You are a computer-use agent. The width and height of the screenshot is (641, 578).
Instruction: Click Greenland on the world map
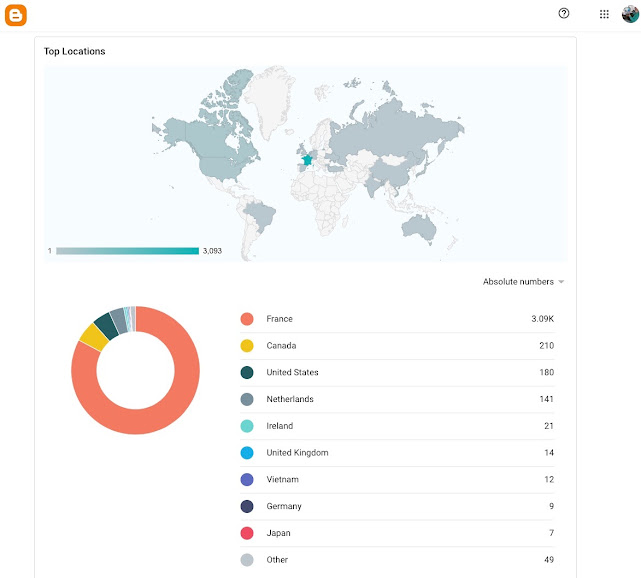270,96
